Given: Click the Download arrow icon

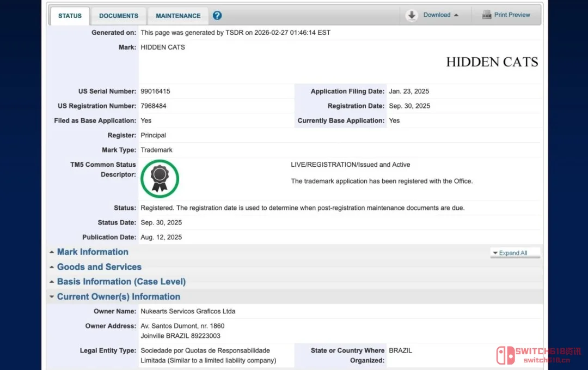Looking at the screenshot, I should (412, 15).
